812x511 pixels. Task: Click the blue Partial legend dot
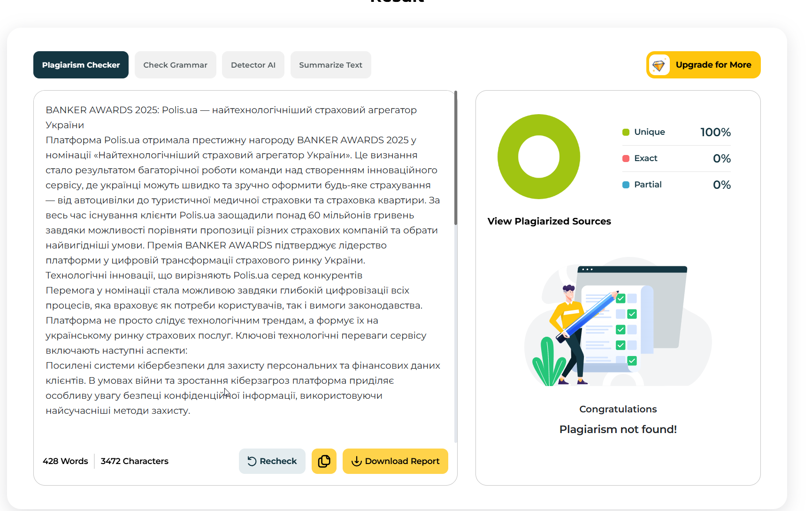click(626, 185)
